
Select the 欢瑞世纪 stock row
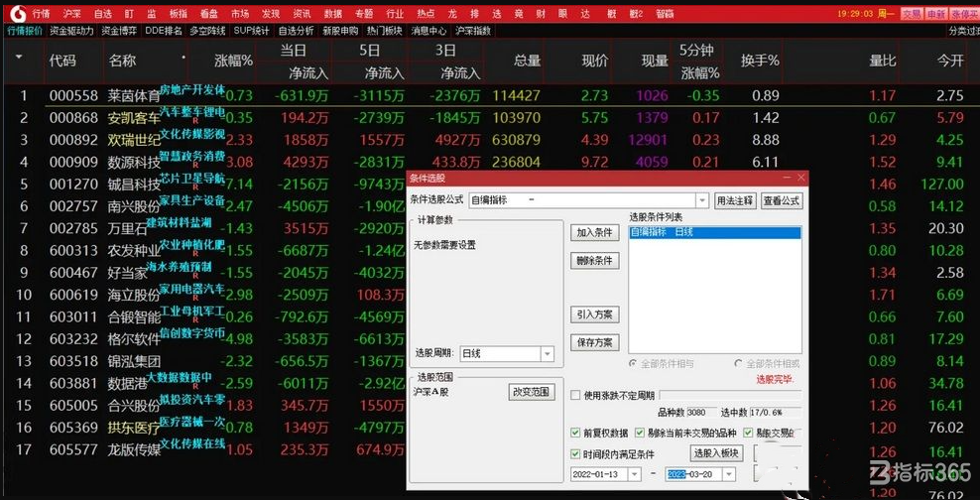coord(490,140)
